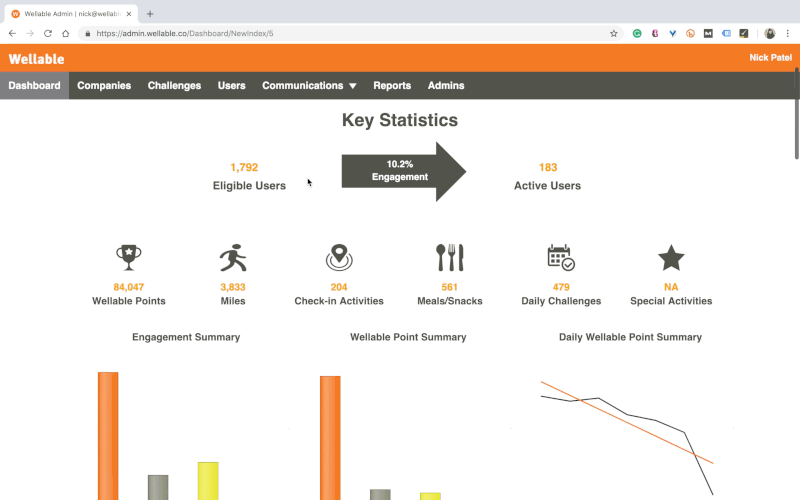The width and height of the screenshot is (800, 500).
Task: Click the browser home icon
Action: tap(65, 34)
